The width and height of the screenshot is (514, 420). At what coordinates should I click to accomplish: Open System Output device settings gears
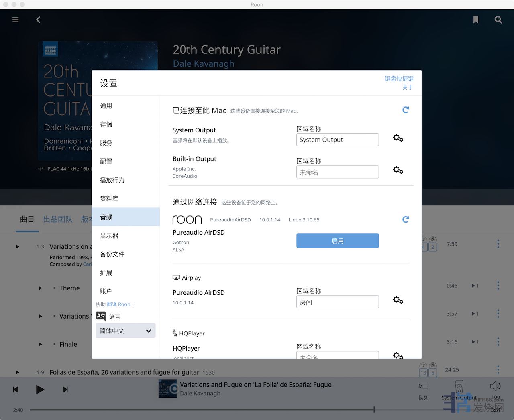point(398,138)
